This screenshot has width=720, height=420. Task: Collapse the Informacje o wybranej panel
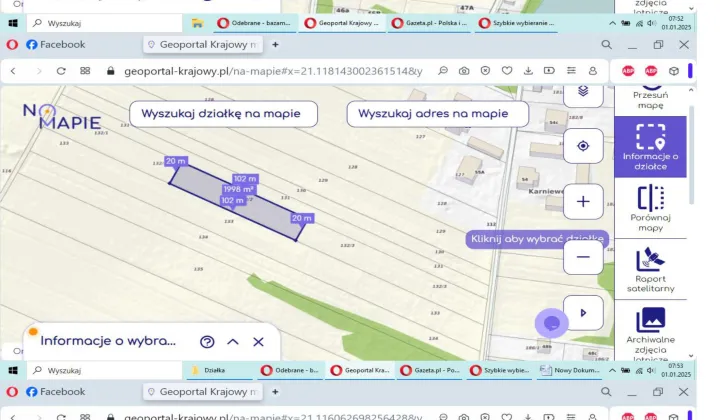pos(233,341)
